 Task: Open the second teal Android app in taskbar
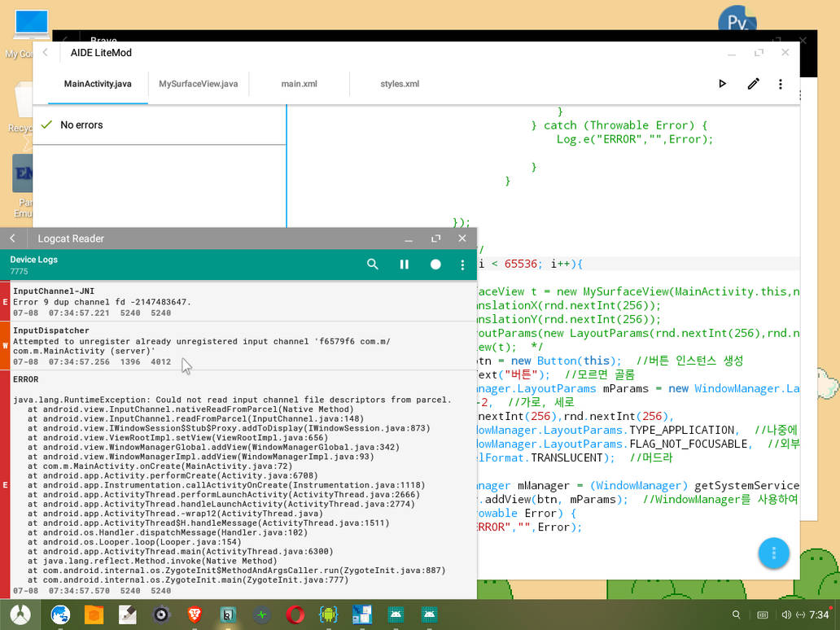tap(429, 615)
